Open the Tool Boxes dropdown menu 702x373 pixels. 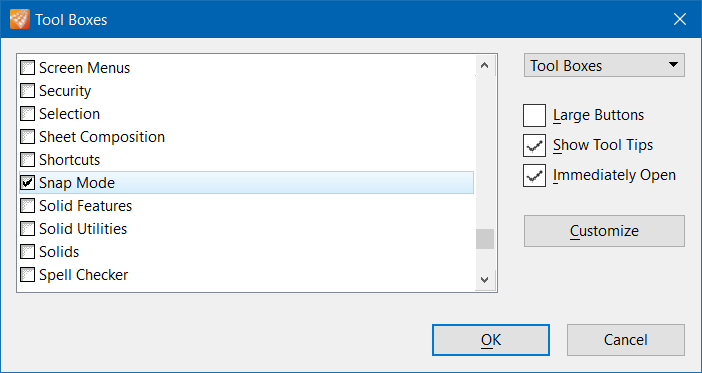(604, 65)
